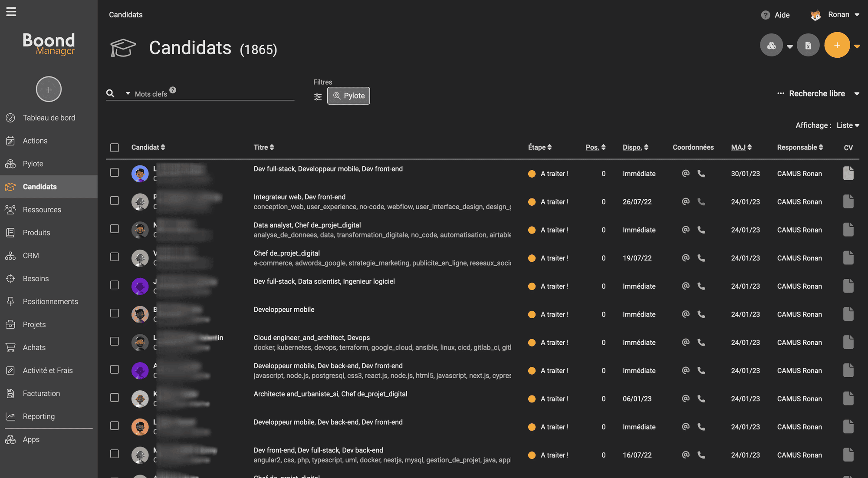Screen dimensions: 868x478
Task: Go to Pylote in sidebar
Action: click(x=49, y=164)
